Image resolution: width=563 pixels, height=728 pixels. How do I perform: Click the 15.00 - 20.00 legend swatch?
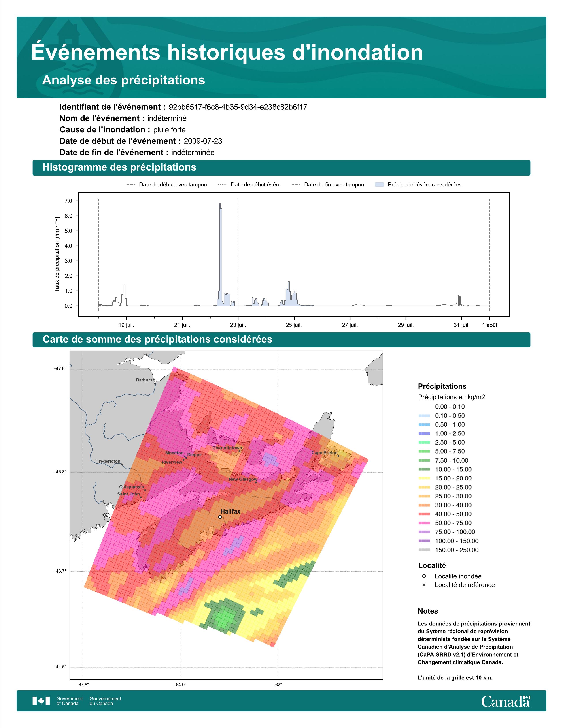(424, 478)
